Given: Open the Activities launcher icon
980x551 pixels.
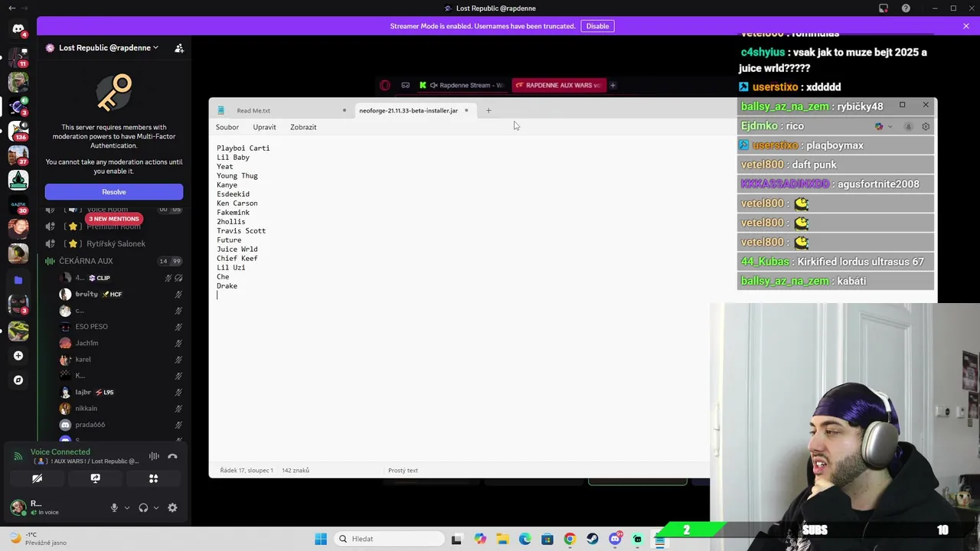Looking at the screenshot, I should coord(153,478).
